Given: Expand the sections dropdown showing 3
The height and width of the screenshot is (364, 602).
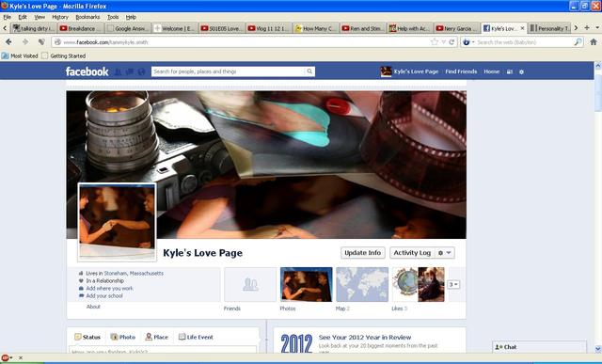Looking at the screenshot, I should point(453,284).
